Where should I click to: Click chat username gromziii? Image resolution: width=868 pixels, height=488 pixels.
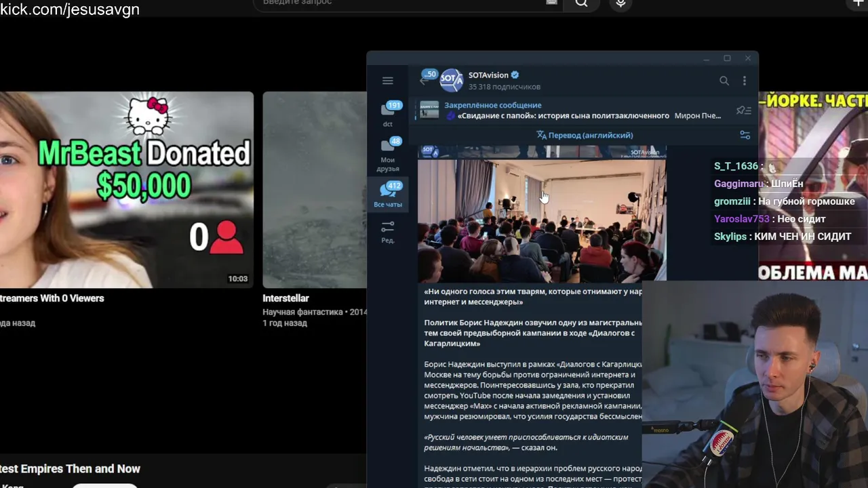pyautogui.click(x=732, y=201)
